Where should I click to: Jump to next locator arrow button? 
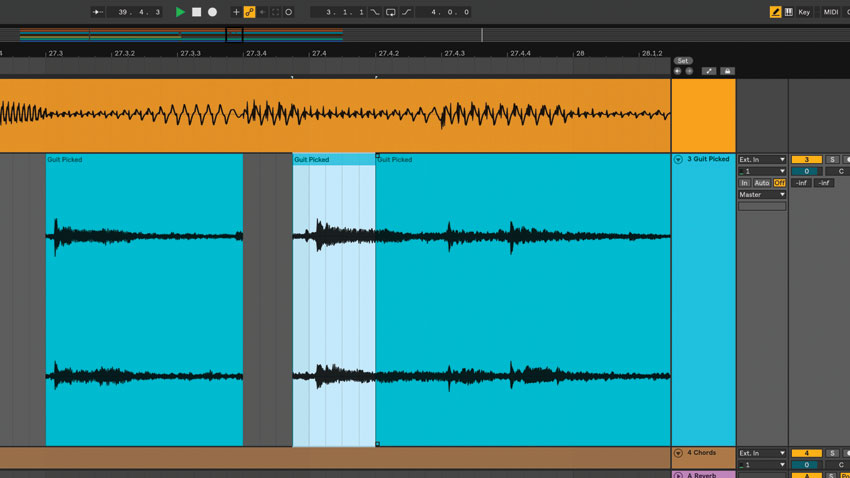coord(689,71)
